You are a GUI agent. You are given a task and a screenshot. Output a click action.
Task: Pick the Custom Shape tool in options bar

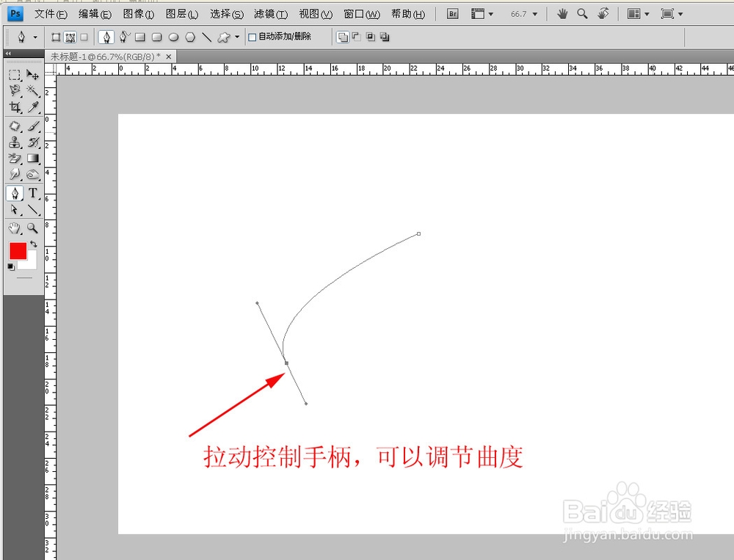pyautogui.click(x=224, y=37)
